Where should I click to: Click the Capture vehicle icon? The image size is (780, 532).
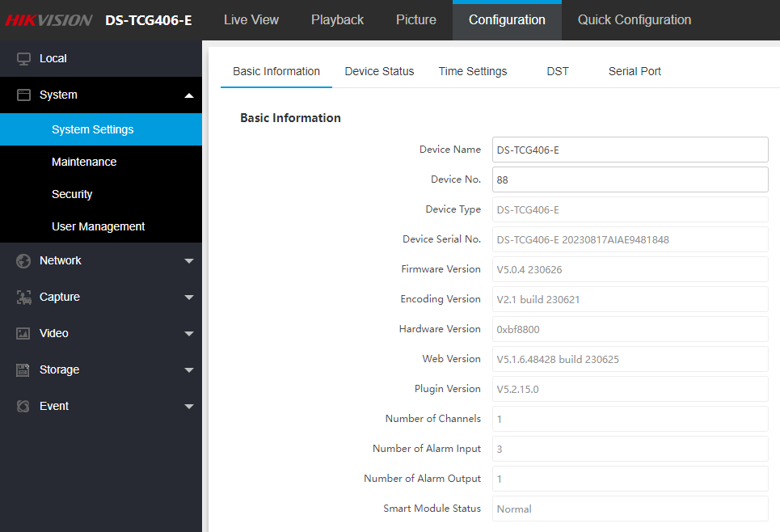[x=23, y=298]
